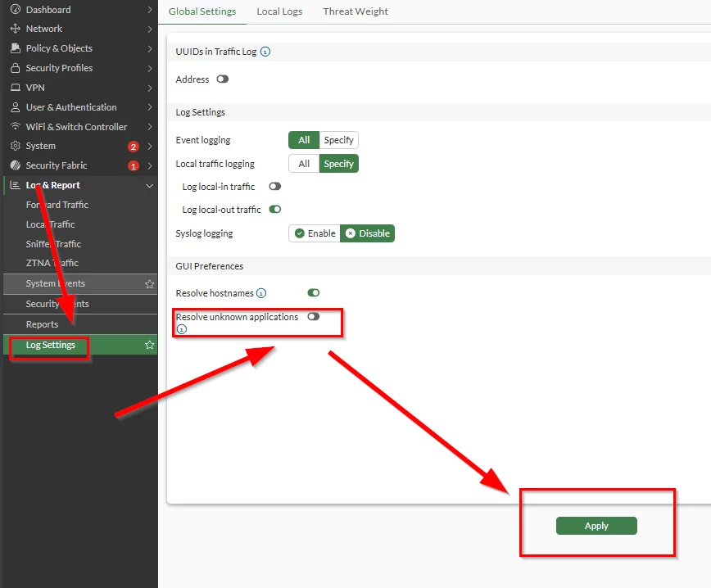
Task: Click the Network arrows icon
Action: point(15,29)
